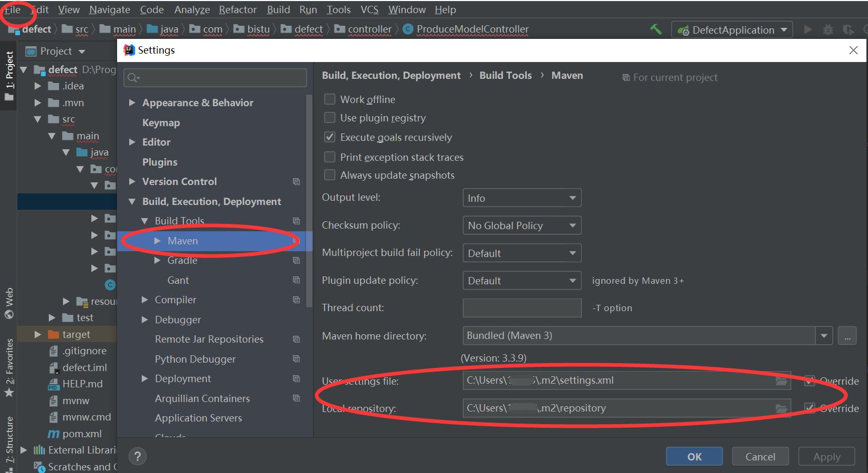Viewport: 868px width, 473px height.
Task: Click the help question mark button
Action: pyautogui.click(x=138, y=456)
